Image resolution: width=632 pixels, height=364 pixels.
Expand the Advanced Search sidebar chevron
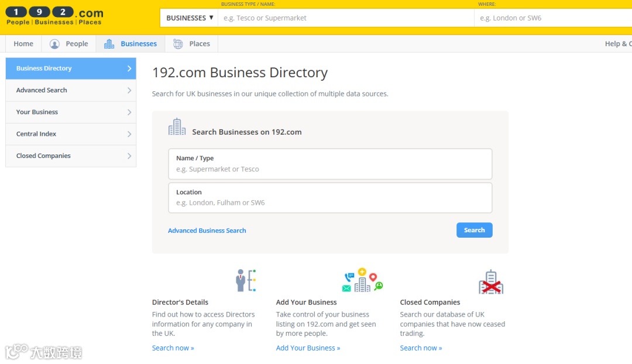coord(129,90)
